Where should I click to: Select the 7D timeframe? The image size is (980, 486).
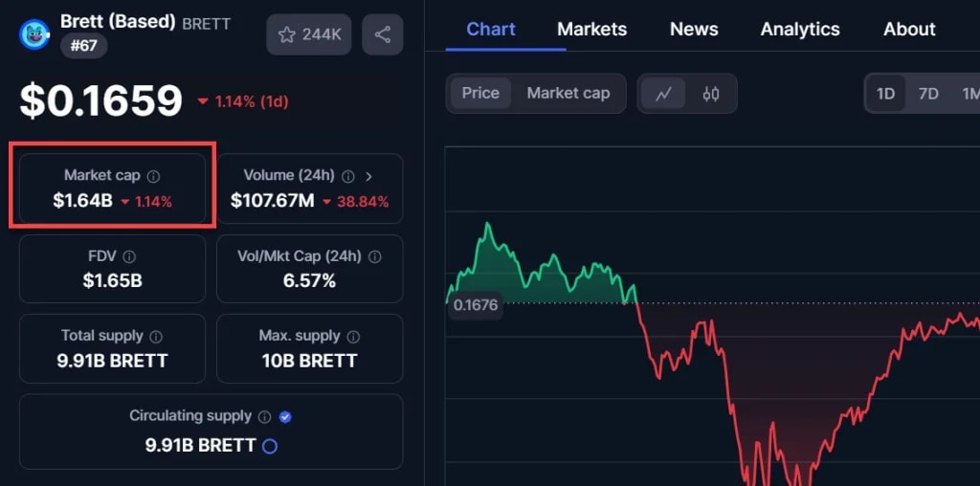[927, 93]
